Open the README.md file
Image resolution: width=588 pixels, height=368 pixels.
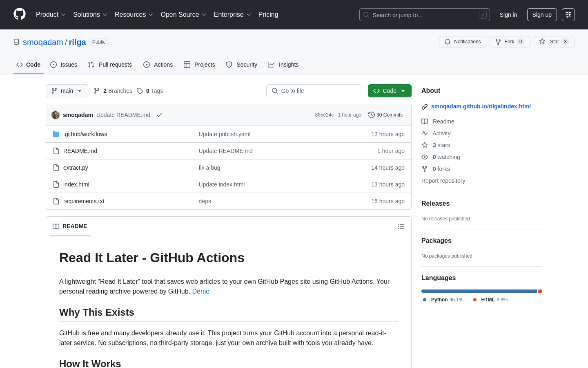tap(80, 151)
